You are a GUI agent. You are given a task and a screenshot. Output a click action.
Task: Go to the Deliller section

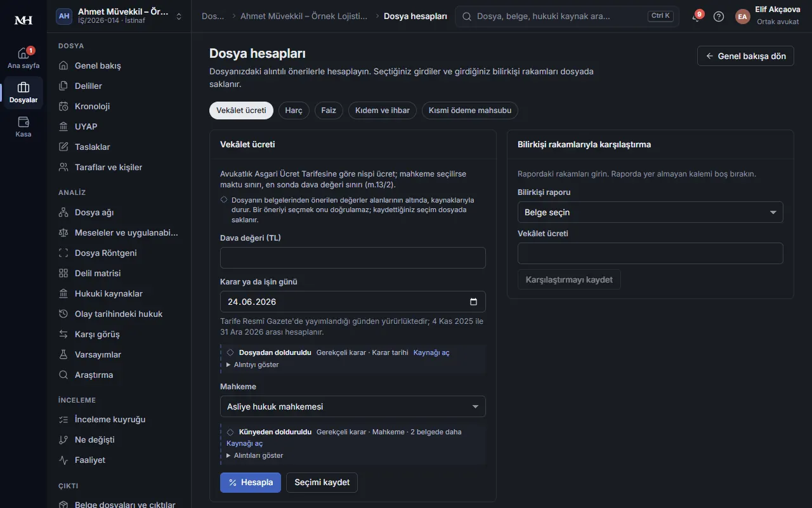point(119,86)
